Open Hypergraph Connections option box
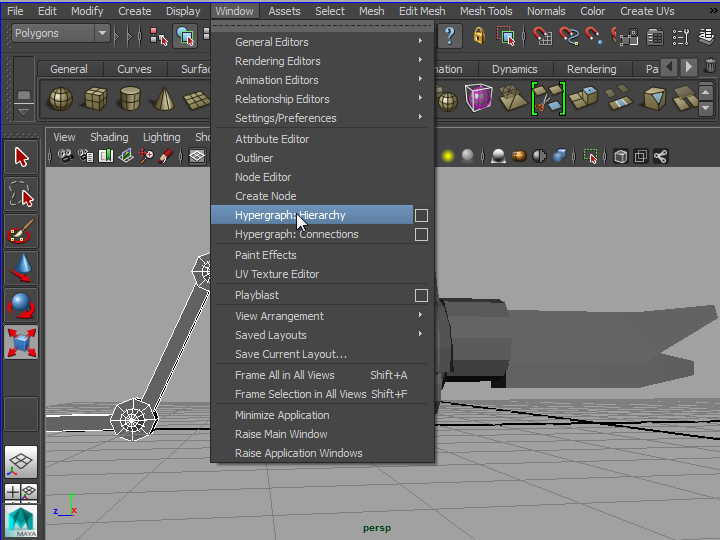720x540 pixels. click(x=421, y=235)
